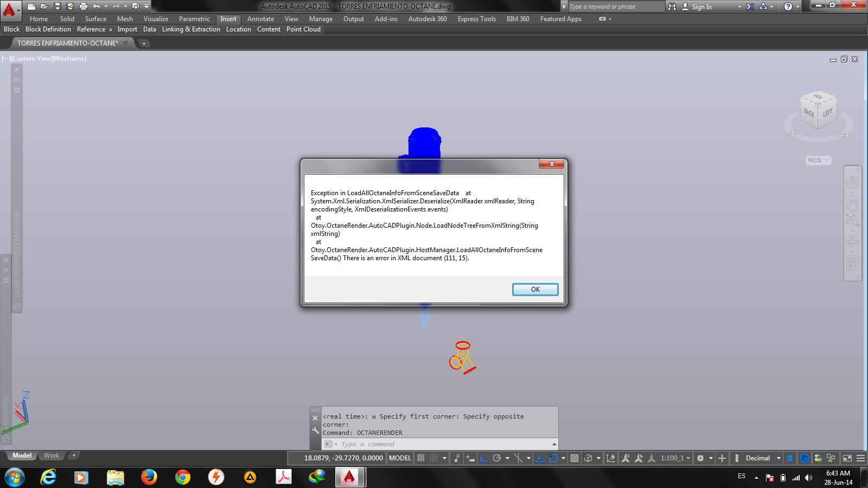Toggle ortho mode in status bar
The image size is (868, 488).
(x=484, y=458)
